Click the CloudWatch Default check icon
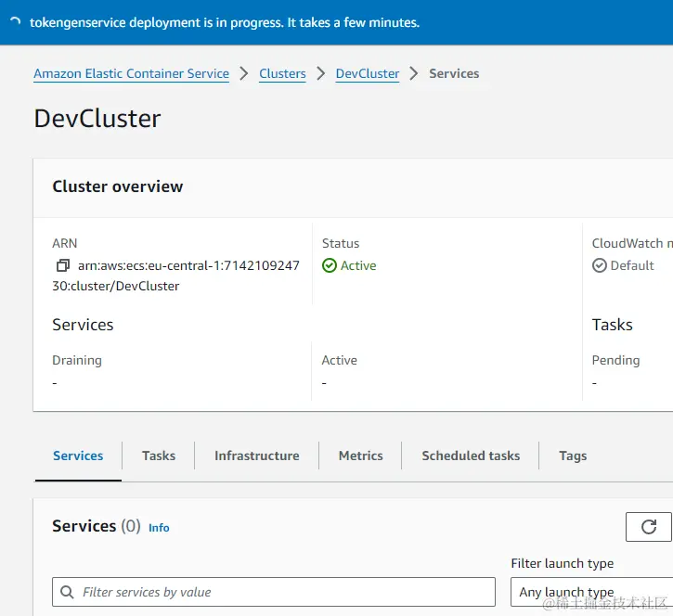Screen dimensions: 673x616 tap(599, 265)
